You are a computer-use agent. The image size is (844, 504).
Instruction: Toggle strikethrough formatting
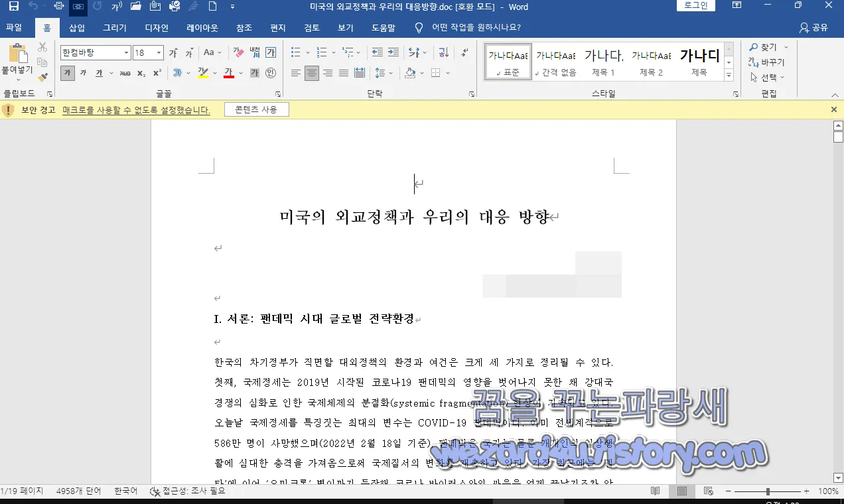click(x=125, y=73)
